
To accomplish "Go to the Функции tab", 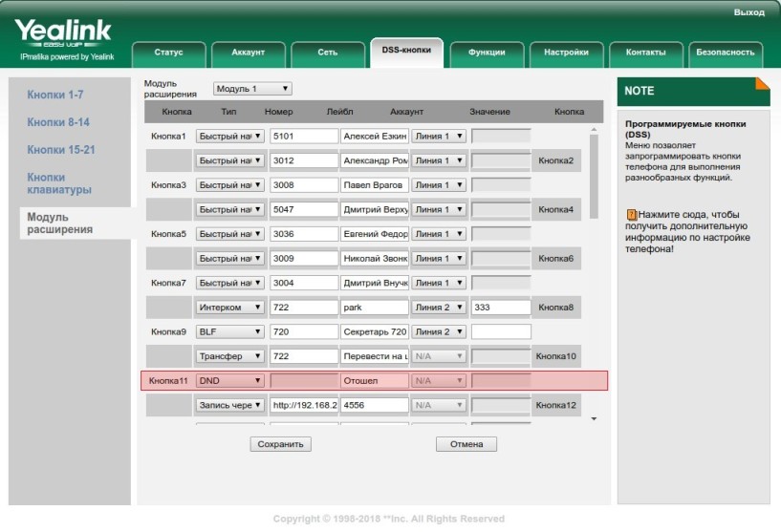I will [487, 53].
